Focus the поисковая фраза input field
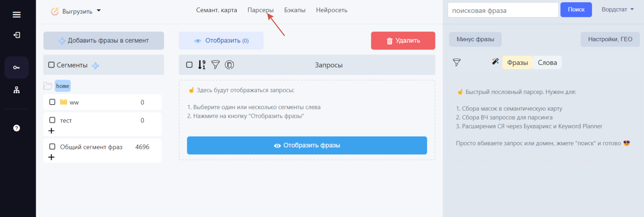This screenshot has height=217, width=644. [503, 10]
